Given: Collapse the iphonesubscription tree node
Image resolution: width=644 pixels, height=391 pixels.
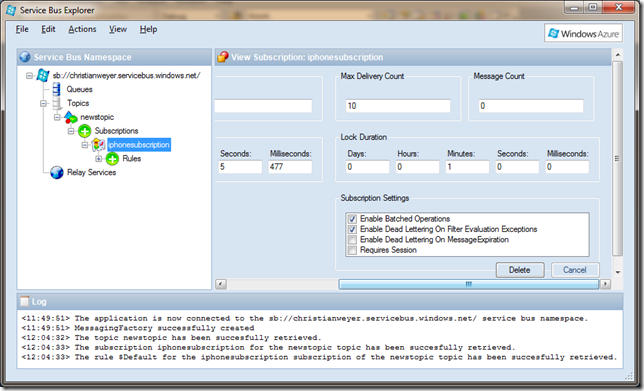Looking at the screenshot, I should (85, 145).
